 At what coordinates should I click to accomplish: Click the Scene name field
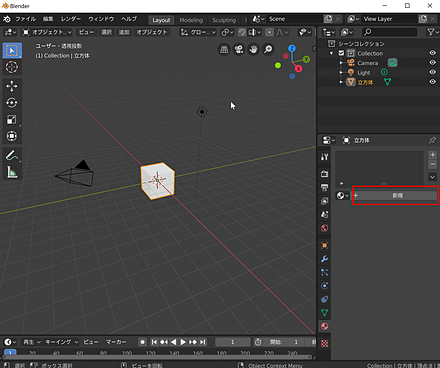pyautogui.click(x=295, y=19)
